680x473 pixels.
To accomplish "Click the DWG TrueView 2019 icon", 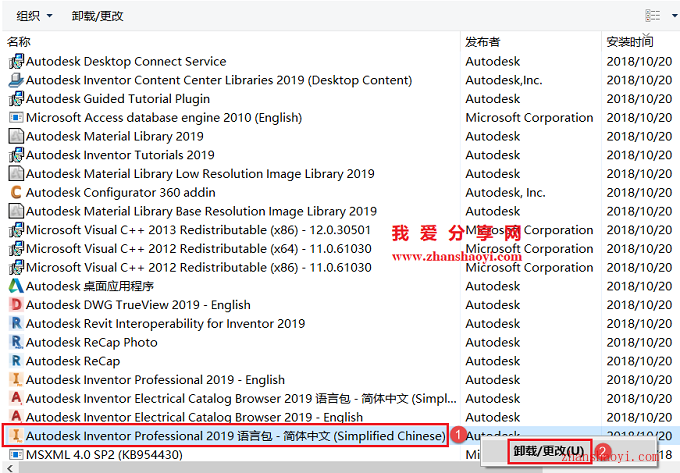I will pyautogui.click(x=16, y=304).
